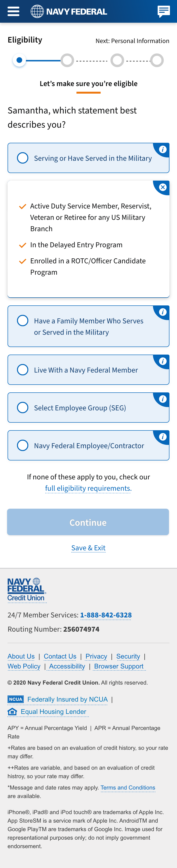
Task: Open the Equal Housing Lender link
Action: pyautogui.click(x=53, y=711)
